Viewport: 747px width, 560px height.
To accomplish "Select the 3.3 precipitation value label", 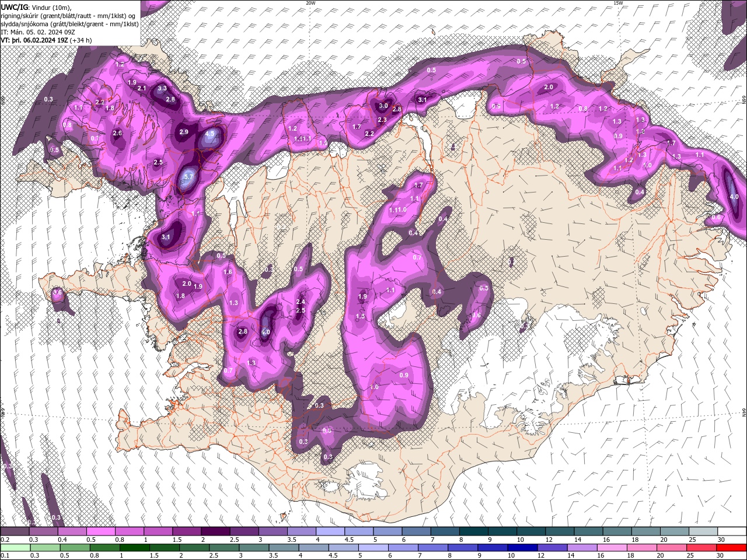I will click(x=162, y=89).
